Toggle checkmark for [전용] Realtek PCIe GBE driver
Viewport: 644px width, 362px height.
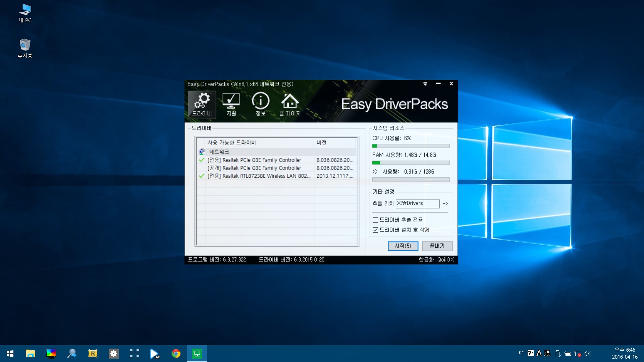pyautogui.click(x=202, y=160)
